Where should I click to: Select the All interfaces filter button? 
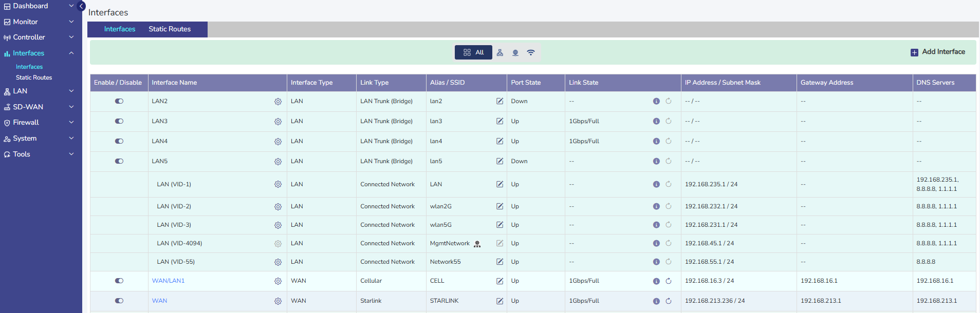473,52
